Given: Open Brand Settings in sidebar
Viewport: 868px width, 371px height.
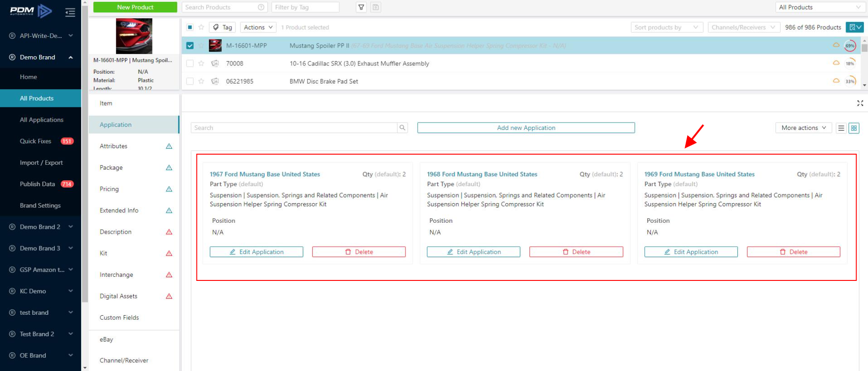Looking at the screenshot, I should coord(41,206).
